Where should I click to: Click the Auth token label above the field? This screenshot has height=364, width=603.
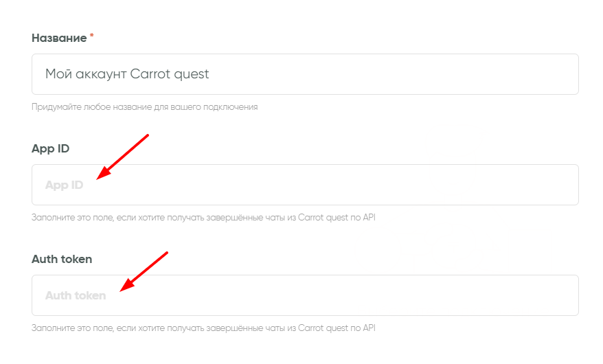[x=62, y=259]
